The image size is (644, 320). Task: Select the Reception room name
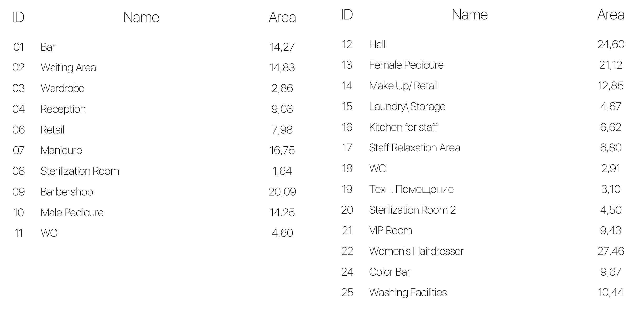(x=63, y=109)
